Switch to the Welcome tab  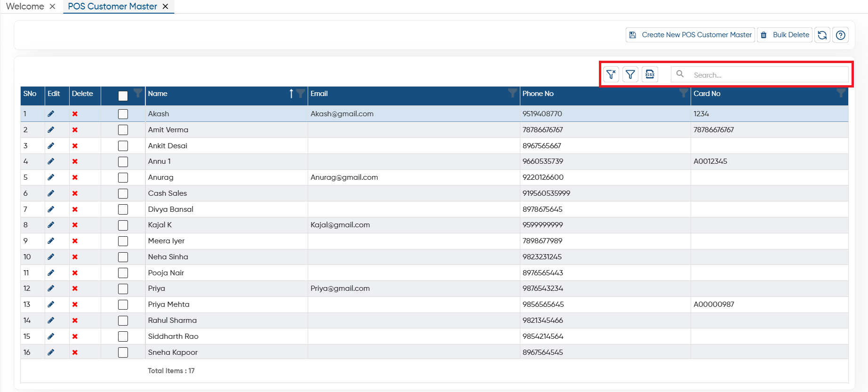pyautogui.click(x=25, y=7)
